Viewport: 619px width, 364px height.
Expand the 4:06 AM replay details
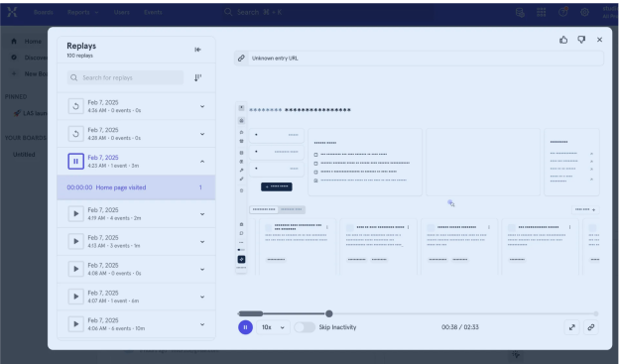coord(202,324)
